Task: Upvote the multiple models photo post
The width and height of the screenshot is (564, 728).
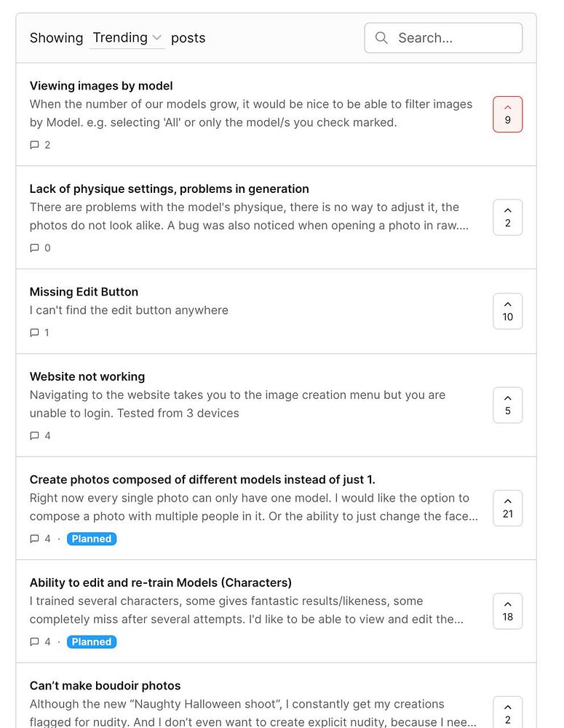Action: coord(507,508)
